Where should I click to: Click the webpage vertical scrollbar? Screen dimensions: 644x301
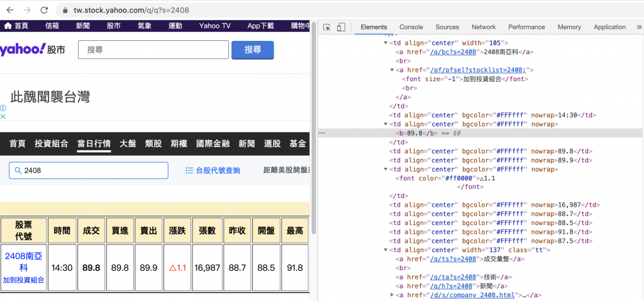(x=313, y=128)
